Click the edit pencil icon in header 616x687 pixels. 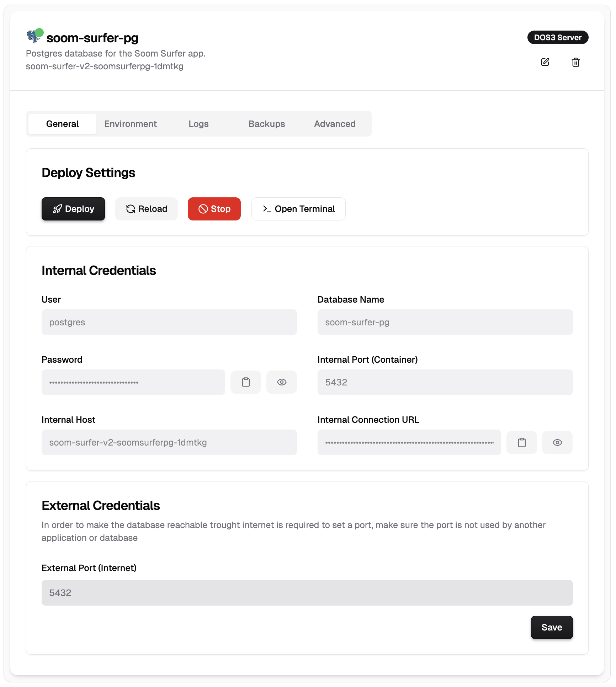545,62
